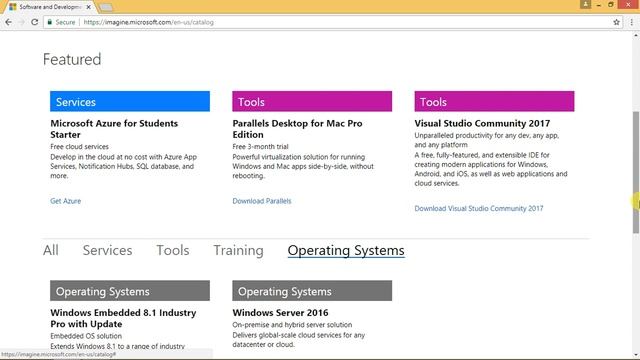
Task: Click Microsoft Azure for Students Starter title
Action: point(114,129)
